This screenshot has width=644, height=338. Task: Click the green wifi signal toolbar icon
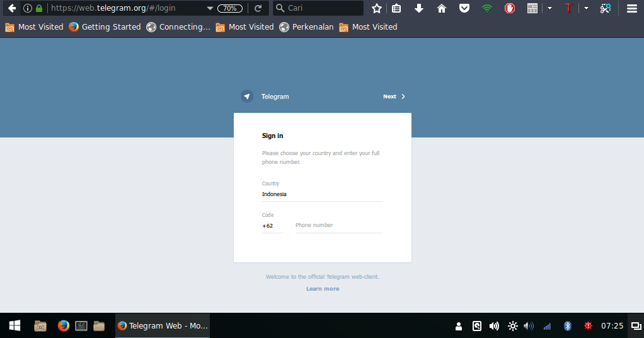pos(486,8)
